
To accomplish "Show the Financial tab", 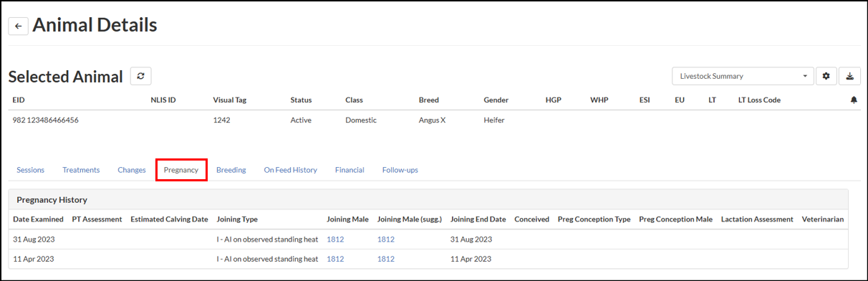I will click(349, 170).
